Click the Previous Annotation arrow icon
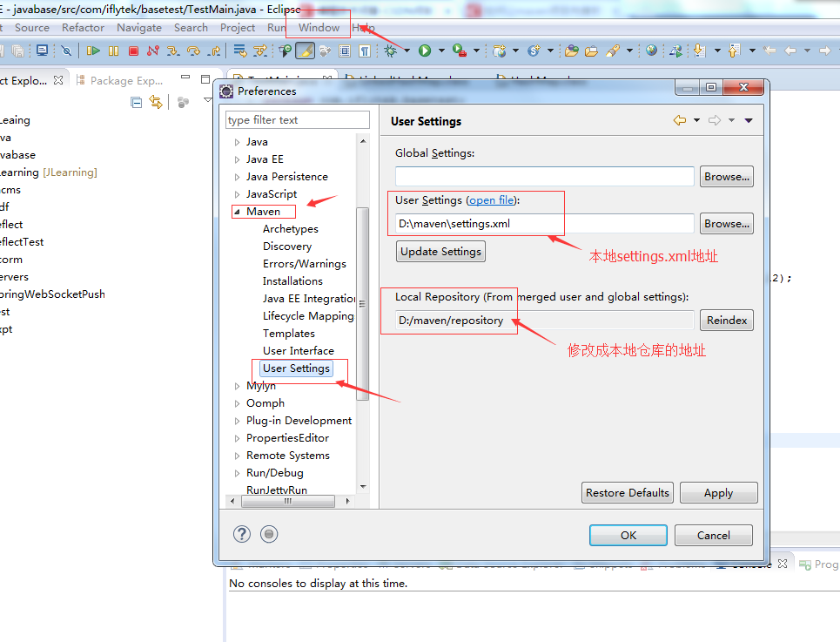 (x=735, y=51)
